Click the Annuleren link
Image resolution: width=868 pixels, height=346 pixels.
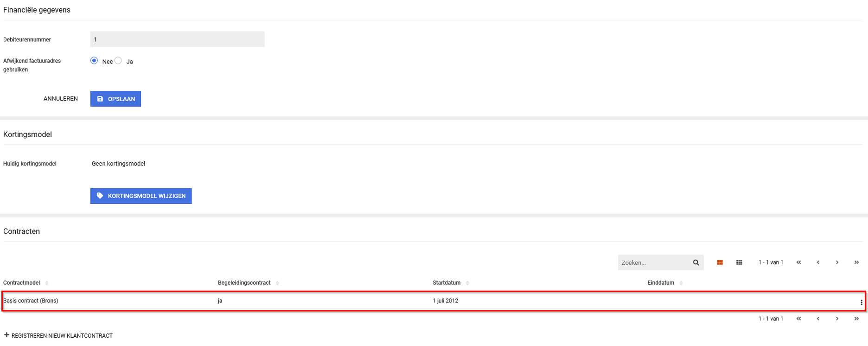click(x=61, y=99)
